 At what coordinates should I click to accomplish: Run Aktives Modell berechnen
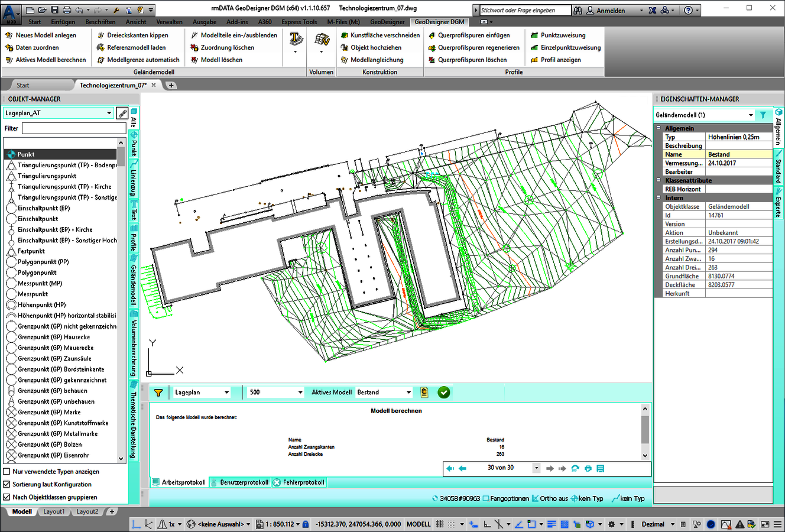point(46,60)
